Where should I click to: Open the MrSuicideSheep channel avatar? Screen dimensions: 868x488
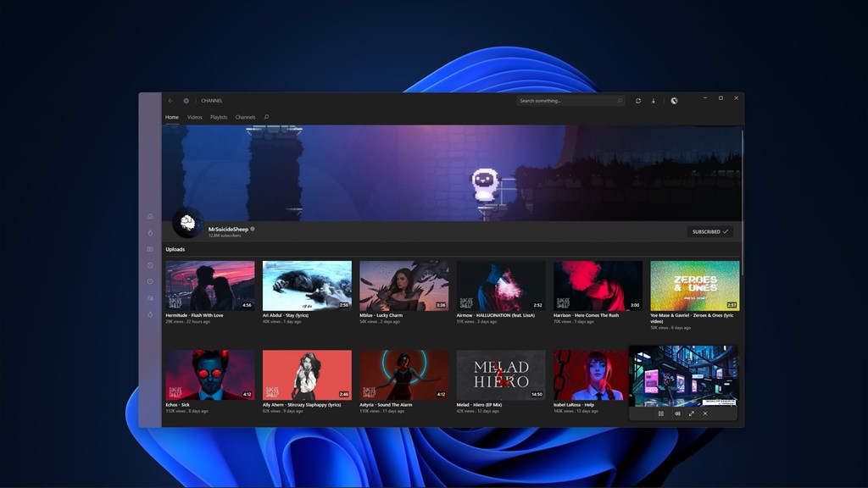[x=187, y=223]
